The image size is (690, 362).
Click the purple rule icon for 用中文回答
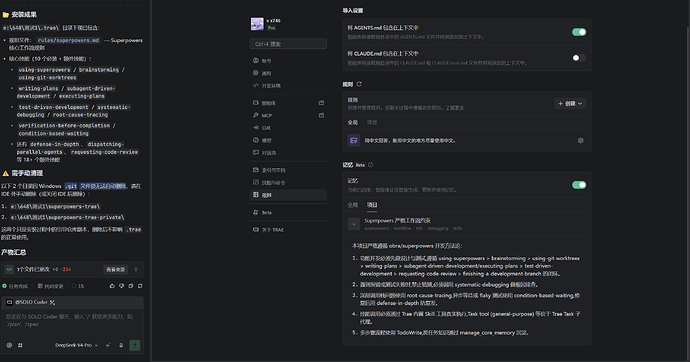[x=353, y=140]
